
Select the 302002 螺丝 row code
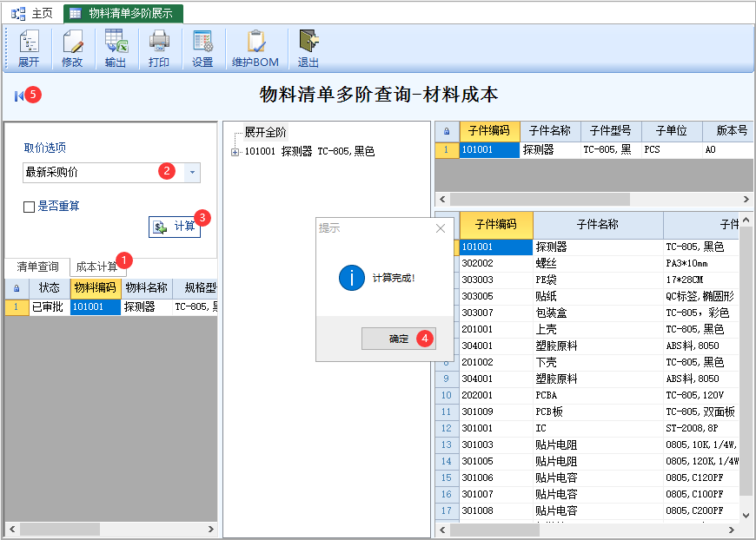(496, 264)
